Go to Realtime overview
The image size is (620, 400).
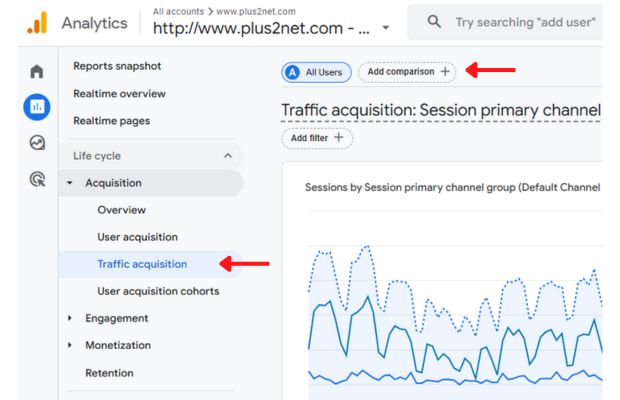pos(119,93)
